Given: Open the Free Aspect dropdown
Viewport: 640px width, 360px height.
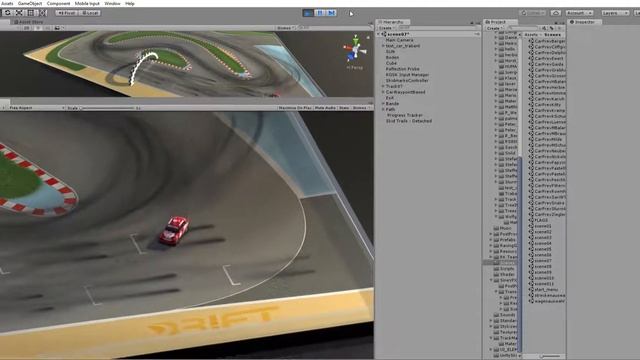Looking at the screenshot, I should (x=36, y=108).
